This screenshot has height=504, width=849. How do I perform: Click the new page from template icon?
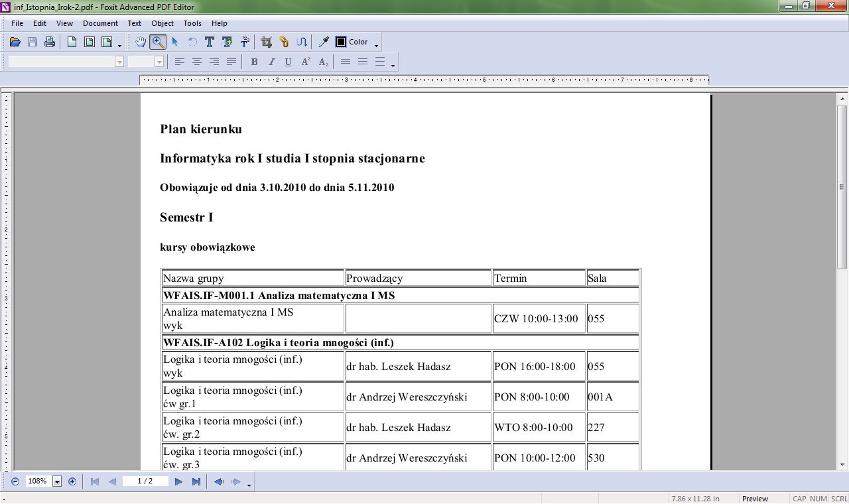pos(106,42)
